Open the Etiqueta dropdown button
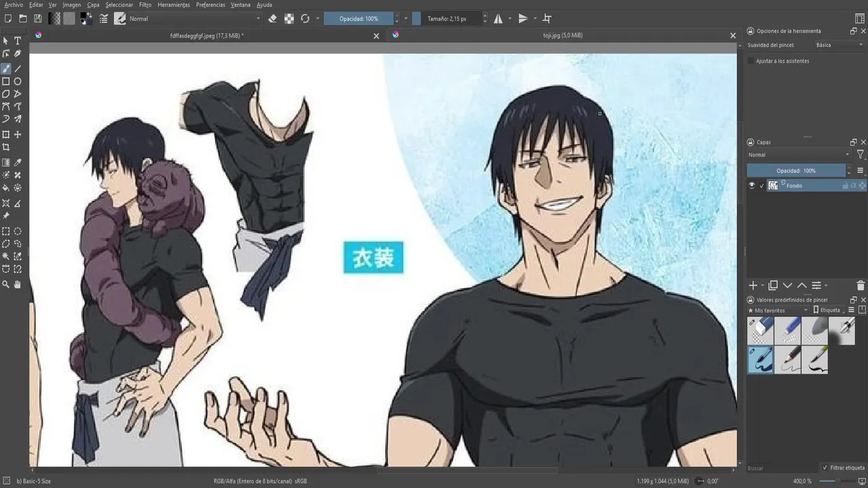This screenshot has width=868, height=488. [829, 310]
